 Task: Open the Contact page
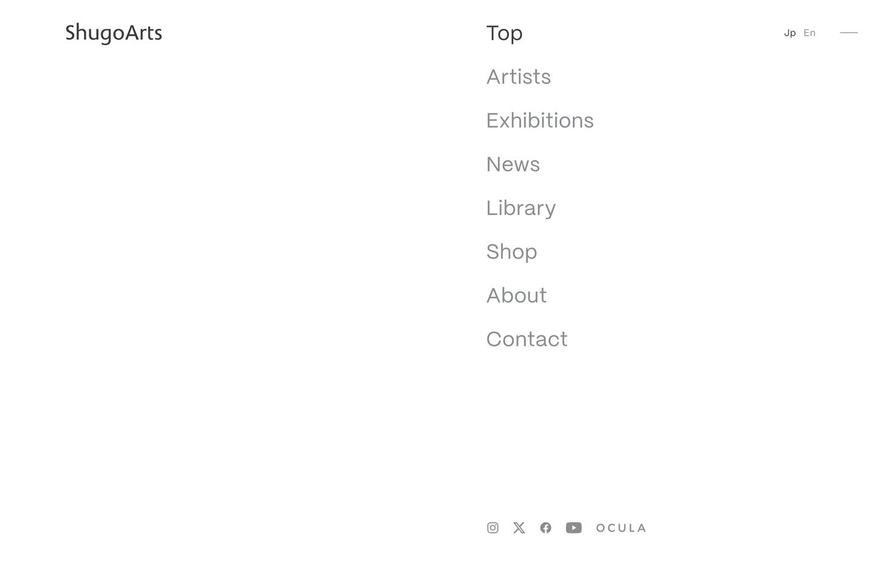click(527, 339)
